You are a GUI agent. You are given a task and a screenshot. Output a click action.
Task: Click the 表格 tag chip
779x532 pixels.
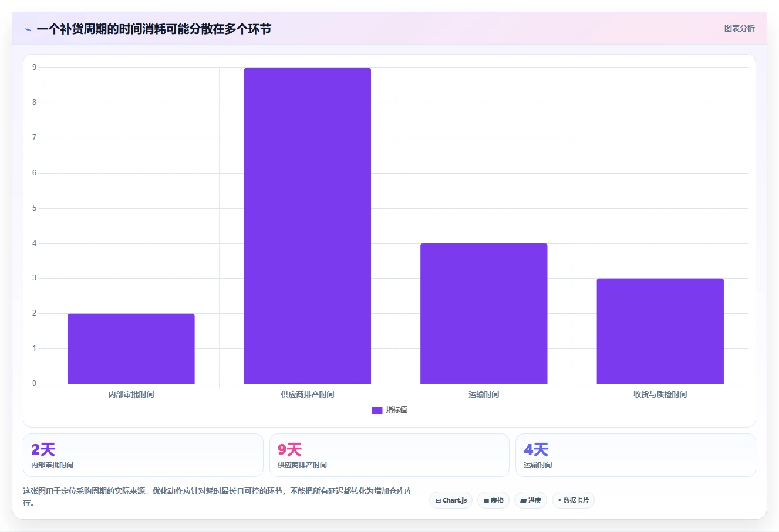[x=493, y=500]
